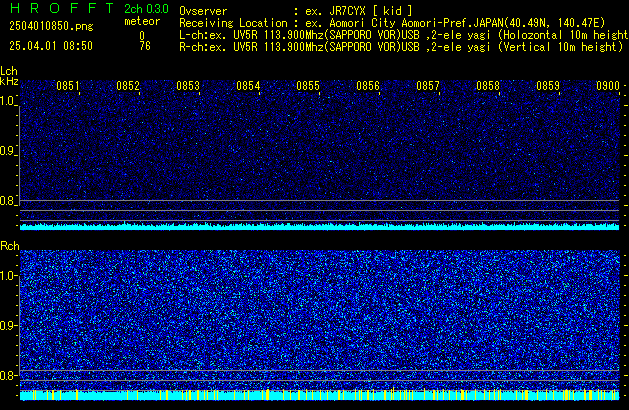Click the kHz unit label

pyautogui.click(x=9, y=81)
